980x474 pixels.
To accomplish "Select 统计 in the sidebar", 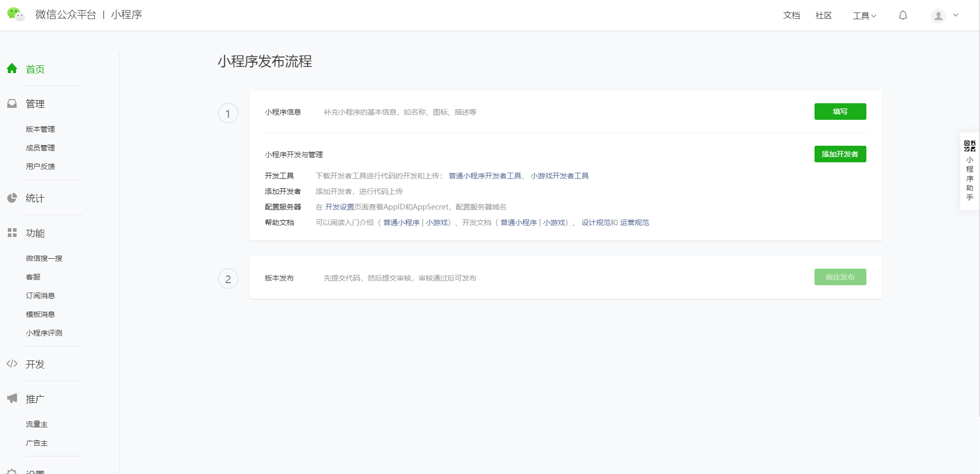I will click(35, 198).
